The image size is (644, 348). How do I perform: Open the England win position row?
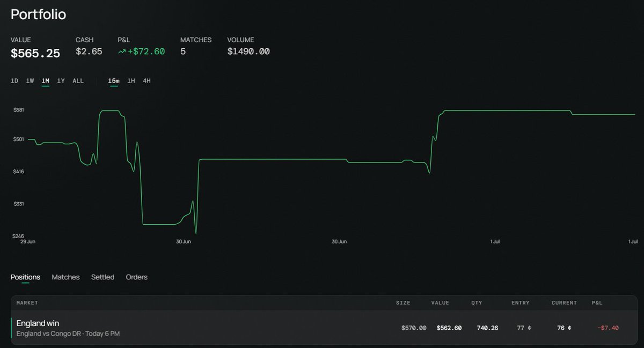(324, 328)
